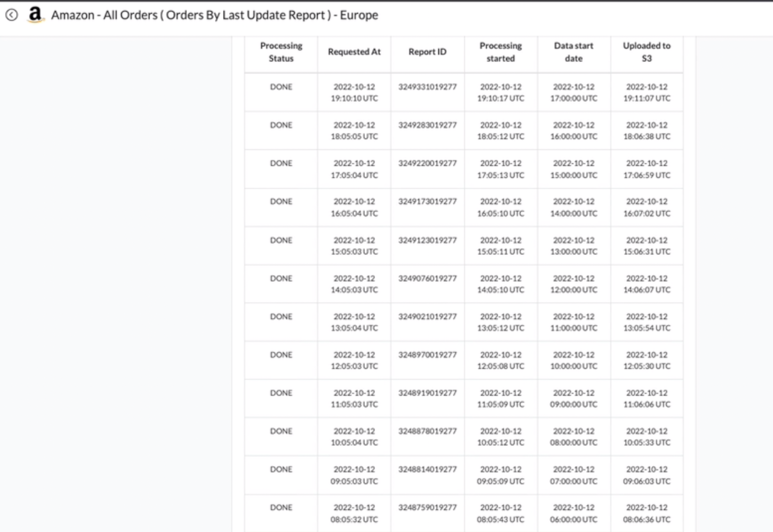Select Report ID 3248919019277
Image resolution: width=773 pixels, height=532 pixels.
[427, 393]
